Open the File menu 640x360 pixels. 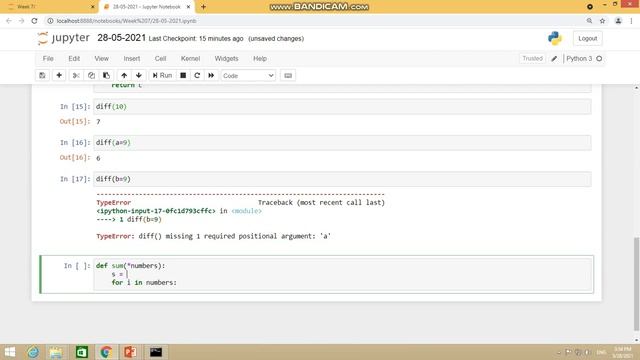[x=48, y=59]
